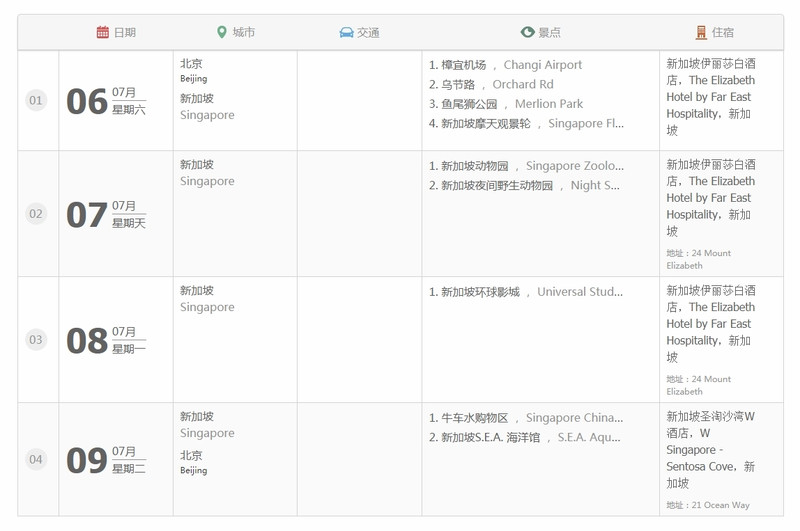Screen dimensions: 800x531
Task: Select day badge 01
Action: pyautogui.click(x=36, y=100)
